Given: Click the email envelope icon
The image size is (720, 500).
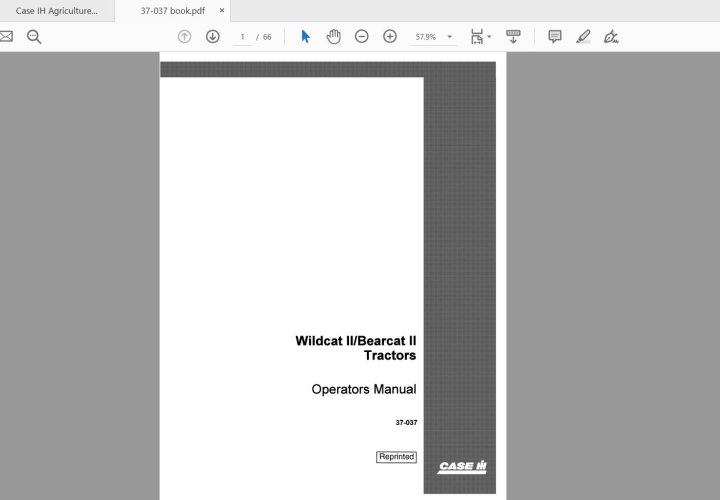Looking at the screenshot, I should (6, 36).
